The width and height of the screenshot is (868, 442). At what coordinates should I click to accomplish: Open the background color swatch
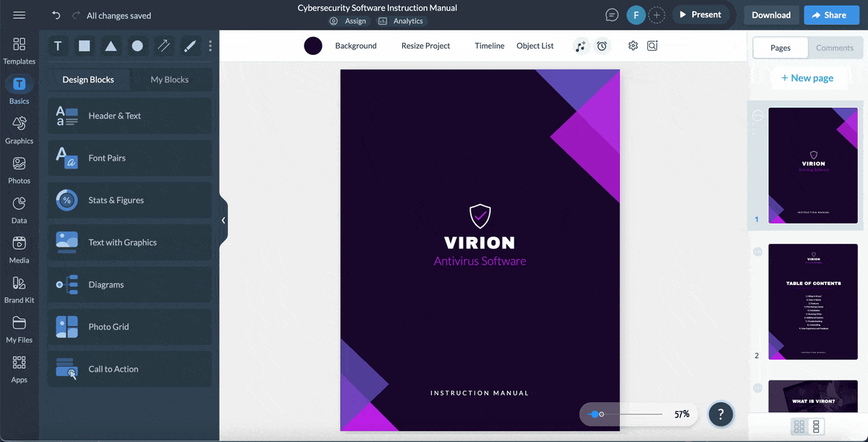click(x=313, y=46)
